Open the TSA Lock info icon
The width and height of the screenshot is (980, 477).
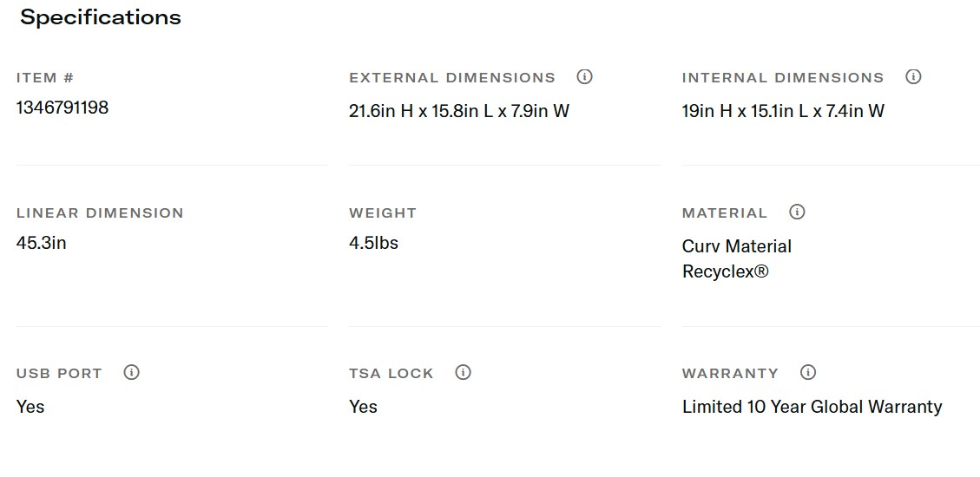tap(464, 373)
